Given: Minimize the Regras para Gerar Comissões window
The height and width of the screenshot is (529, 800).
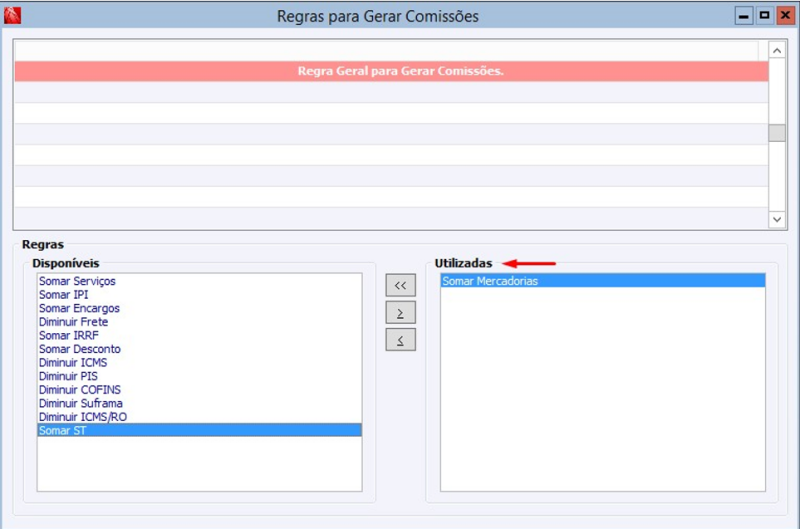Looking at the screenshot, I should tap(744, 16).
